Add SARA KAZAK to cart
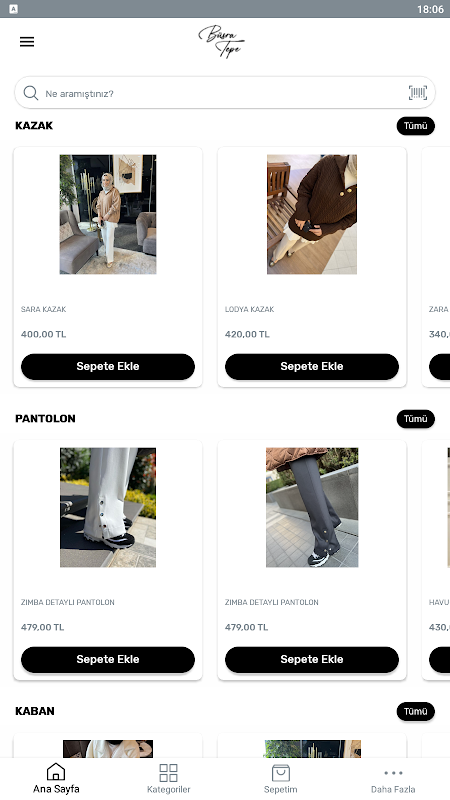The image size is (450, 800). point(108,366)
